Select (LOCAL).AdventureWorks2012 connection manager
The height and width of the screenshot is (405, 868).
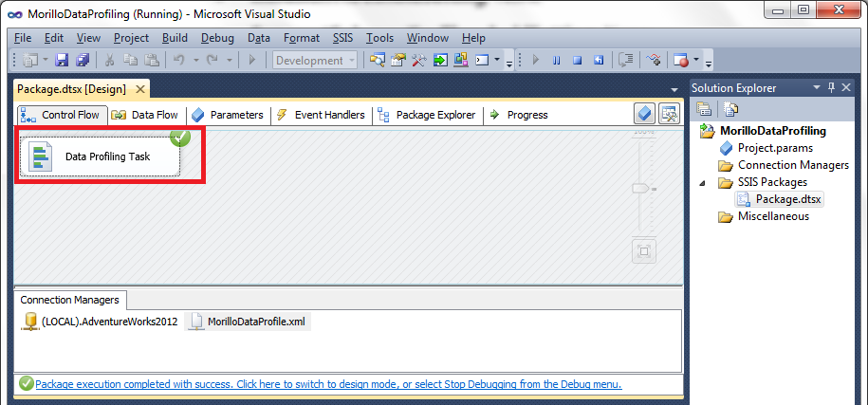tap(101, 322)
